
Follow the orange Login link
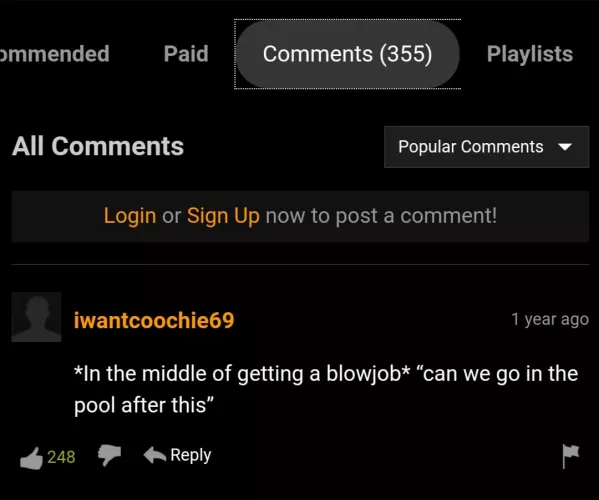(x=130, y=216)
